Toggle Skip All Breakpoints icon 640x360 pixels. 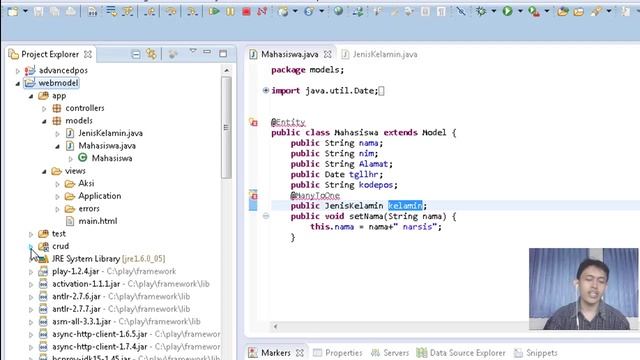[x=461, y=11]
